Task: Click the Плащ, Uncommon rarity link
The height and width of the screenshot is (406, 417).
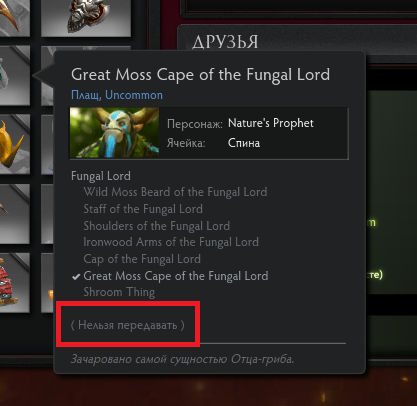Action: point(117,95)
